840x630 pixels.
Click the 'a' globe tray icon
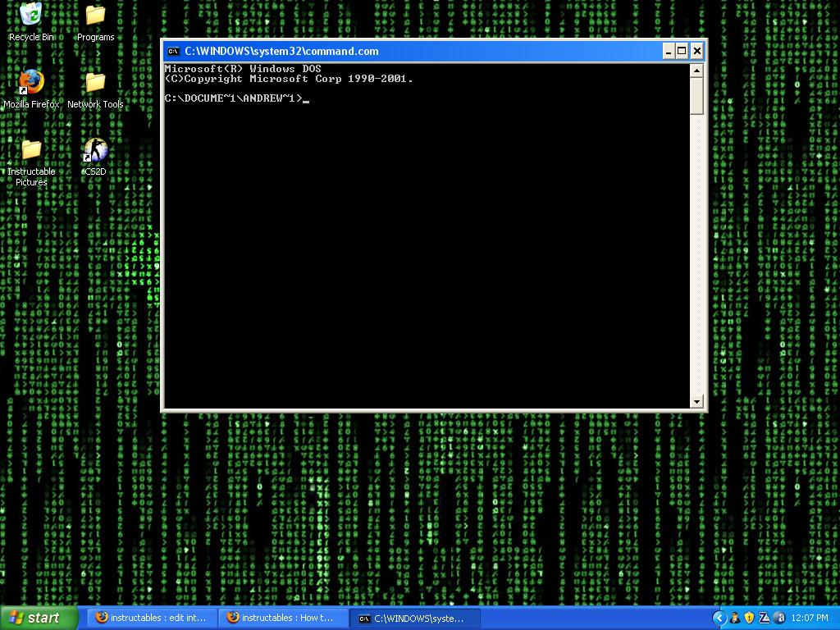779,619
